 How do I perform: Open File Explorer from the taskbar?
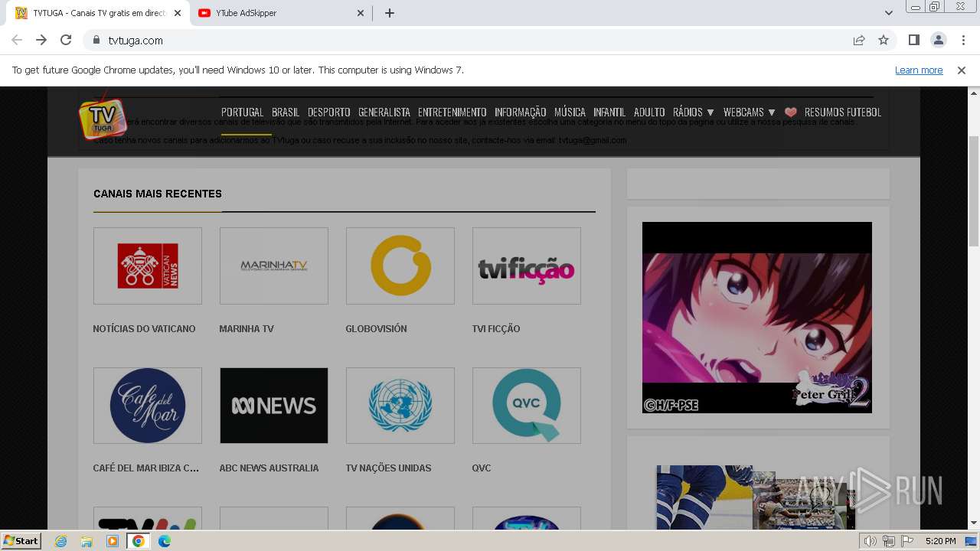87,541
